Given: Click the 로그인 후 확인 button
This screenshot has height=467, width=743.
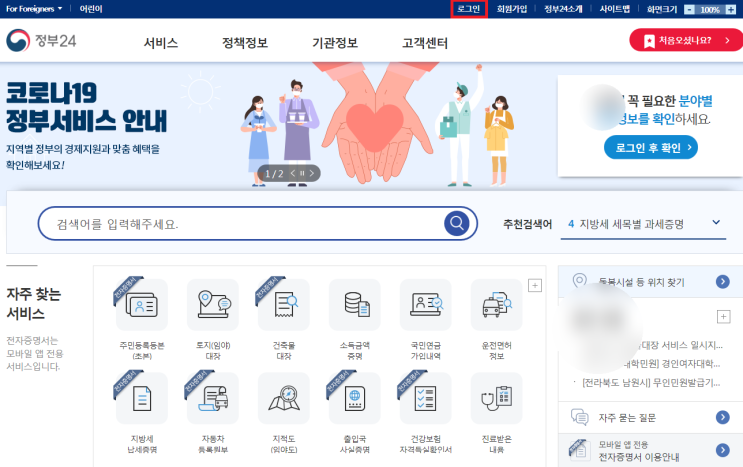Looking at the screenshot, I should (651, 148).
